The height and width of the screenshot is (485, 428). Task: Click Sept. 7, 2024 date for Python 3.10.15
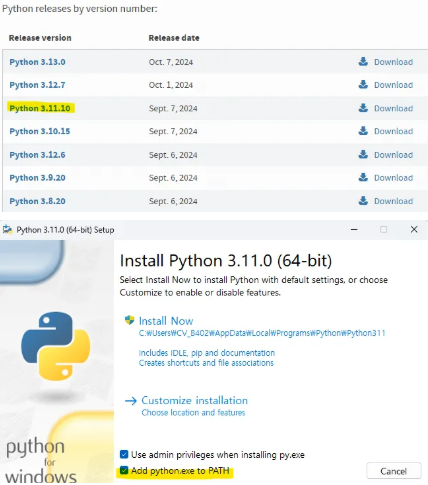173,131
